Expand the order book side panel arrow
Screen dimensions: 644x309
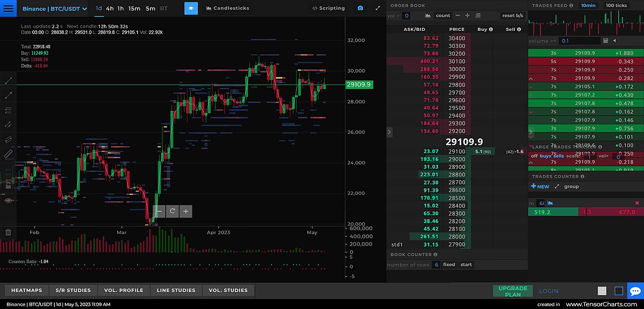[x=389, y=132]
